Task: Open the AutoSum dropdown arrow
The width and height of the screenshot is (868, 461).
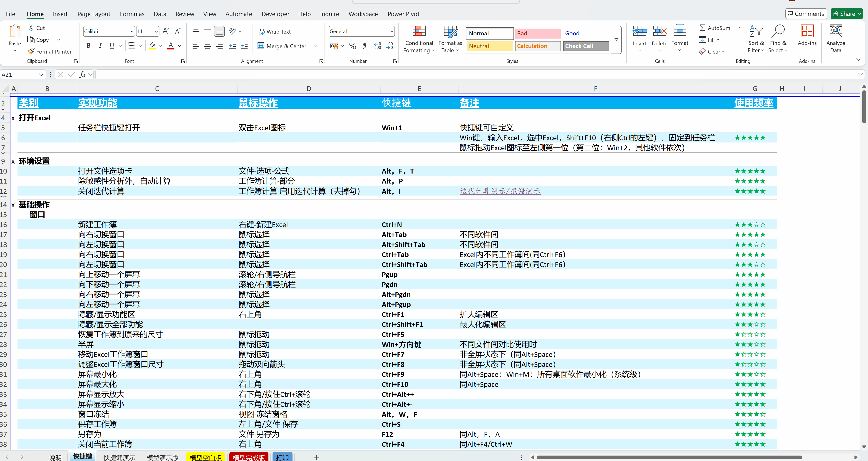Action: (740, 28)
